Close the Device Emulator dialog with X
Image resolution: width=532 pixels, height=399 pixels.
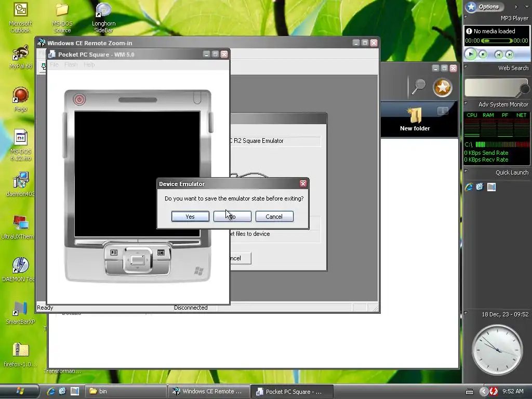[303, 183]
